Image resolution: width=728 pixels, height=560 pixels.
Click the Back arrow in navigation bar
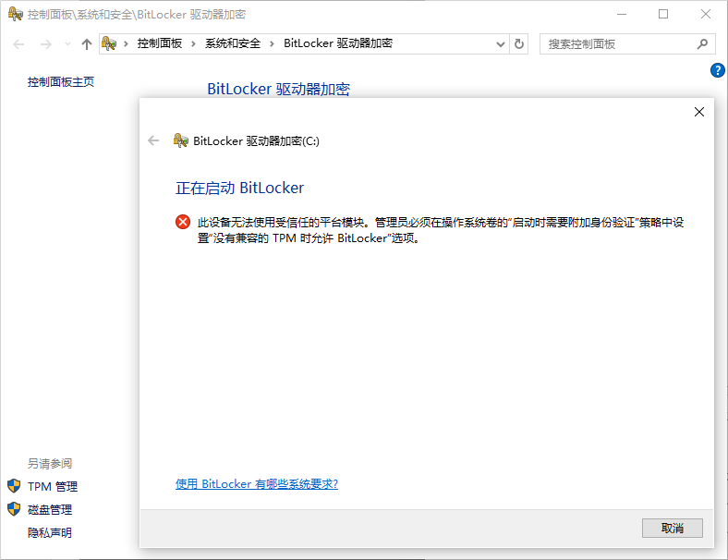18,44
